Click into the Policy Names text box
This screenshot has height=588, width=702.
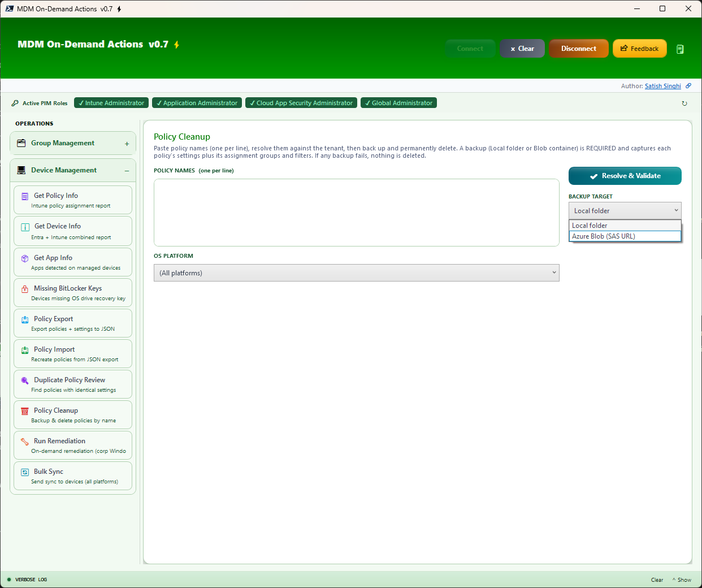click(356, 213)
